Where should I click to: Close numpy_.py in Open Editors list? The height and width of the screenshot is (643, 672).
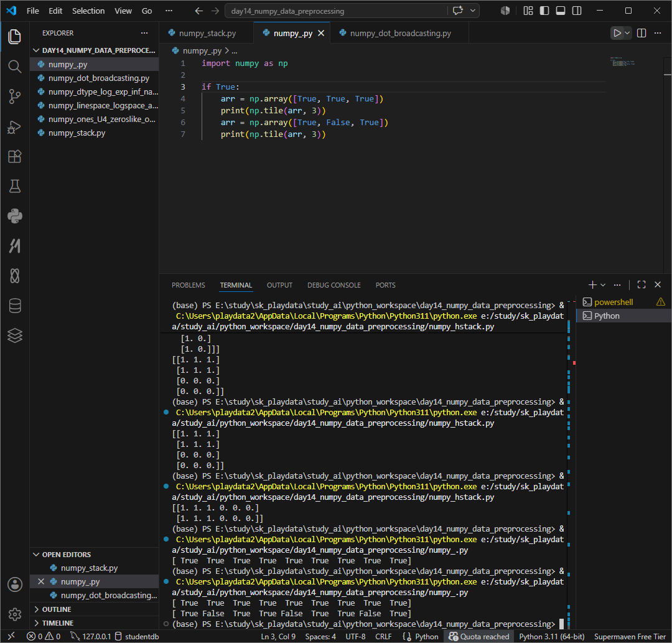(41, 582)
